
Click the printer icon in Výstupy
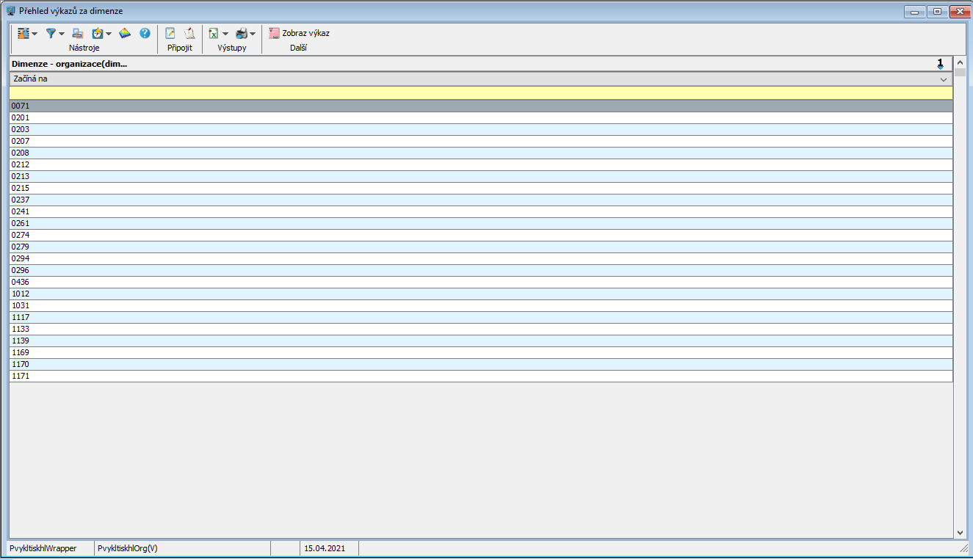click(241, 33)
